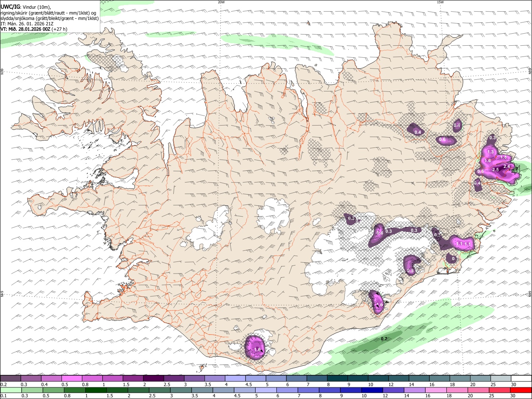Click the '20W' longitude label on the top edge
Viewport: 532px width, 399px height.
point(221,2)
